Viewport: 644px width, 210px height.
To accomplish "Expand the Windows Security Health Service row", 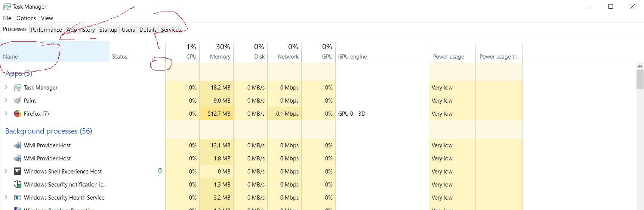I will tap(6, 197).
